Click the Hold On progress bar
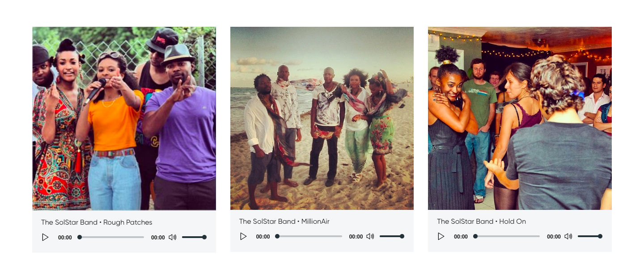 pos(507,236)
